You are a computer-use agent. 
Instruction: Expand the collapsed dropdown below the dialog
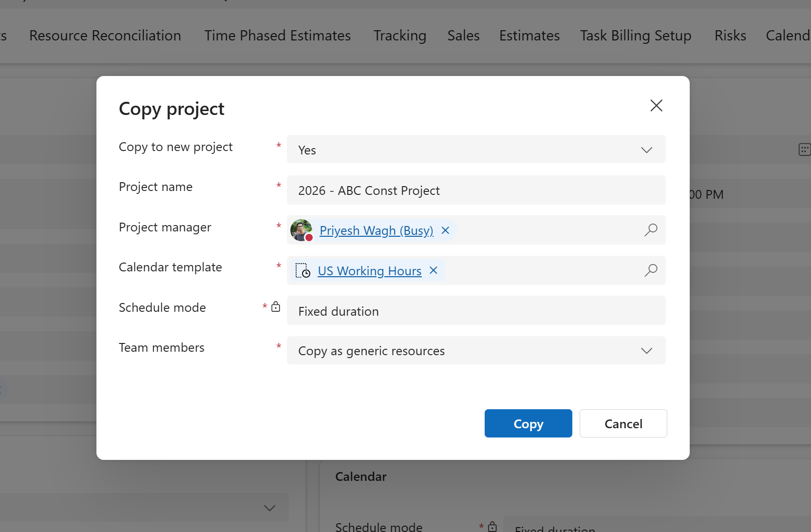pyautogui.click(x=269, y=508)
